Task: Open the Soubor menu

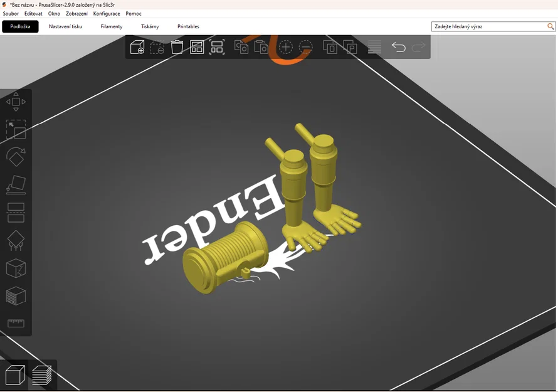Action: [x=11, y=14]
